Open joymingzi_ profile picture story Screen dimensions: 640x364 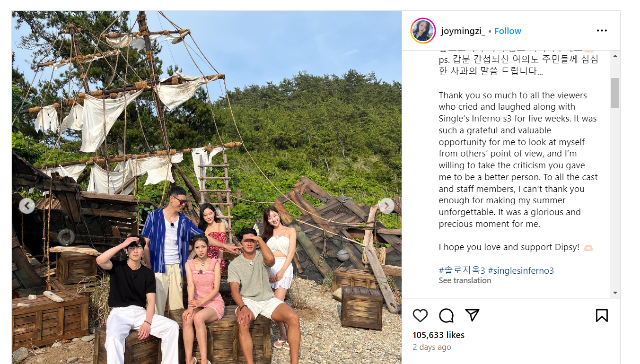point(423,31)
